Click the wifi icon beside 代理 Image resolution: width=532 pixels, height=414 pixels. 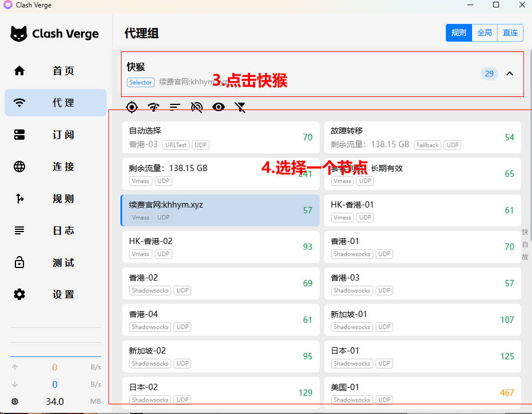pyautogui.click(x=19, y=103)
